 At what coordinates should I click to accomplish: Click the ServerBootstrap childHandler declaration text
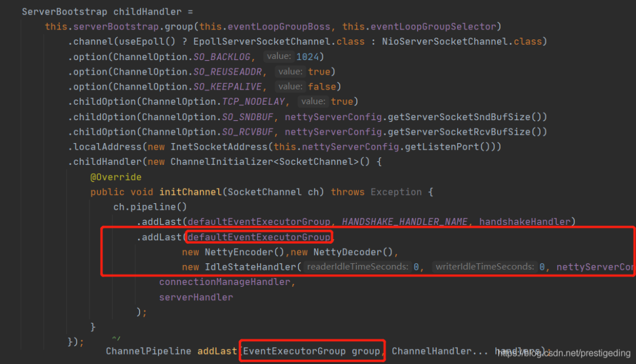tap(107, 12)
